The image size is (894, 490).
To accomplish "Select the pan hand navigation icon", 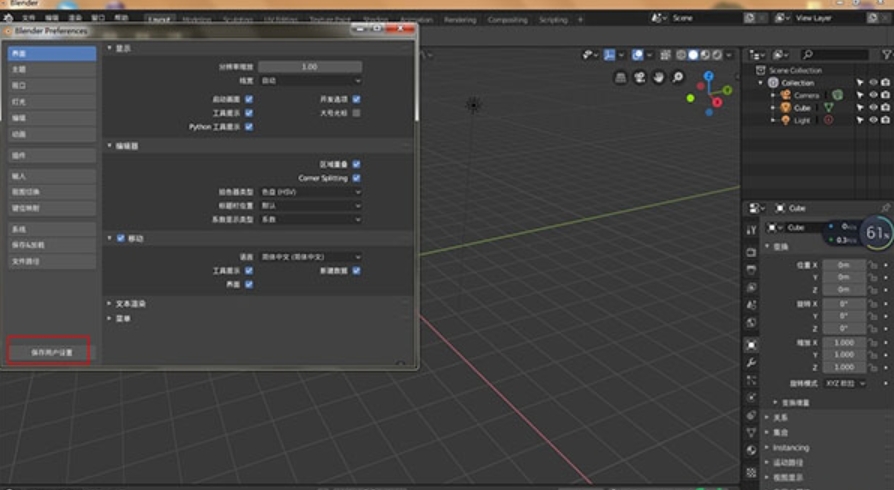I will pos(659,77).
